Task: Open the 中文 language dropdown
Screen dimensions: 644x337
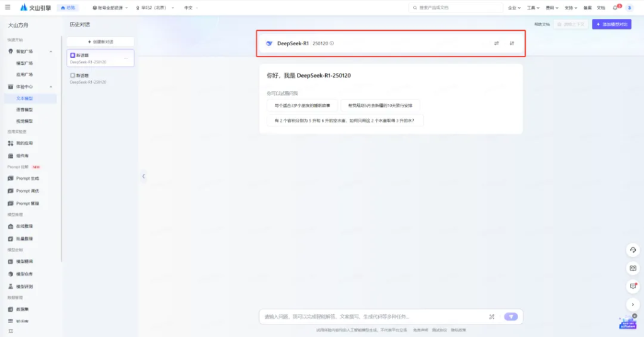Action: point(191,8)
